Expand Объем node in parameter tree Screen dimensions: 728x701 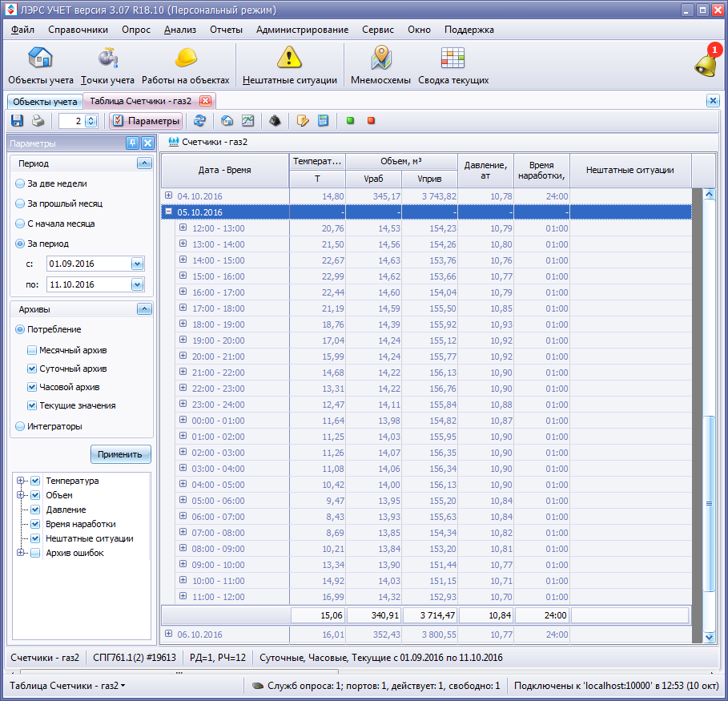coord(21,495)
